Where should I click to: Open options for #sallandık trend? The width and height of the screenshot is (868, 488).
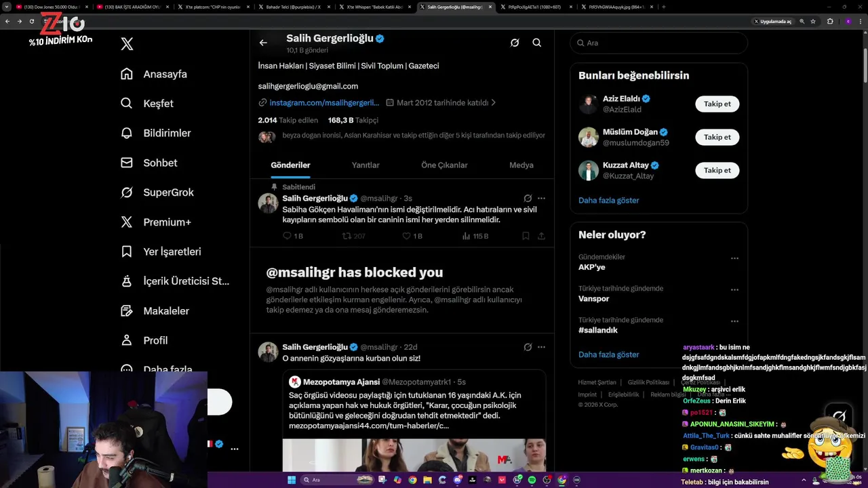pos(734,321)
